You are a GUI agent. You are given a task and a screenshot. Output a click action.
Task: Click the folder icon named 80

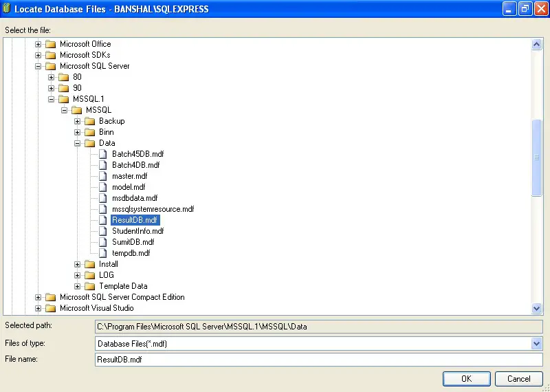tap(64, 77)
